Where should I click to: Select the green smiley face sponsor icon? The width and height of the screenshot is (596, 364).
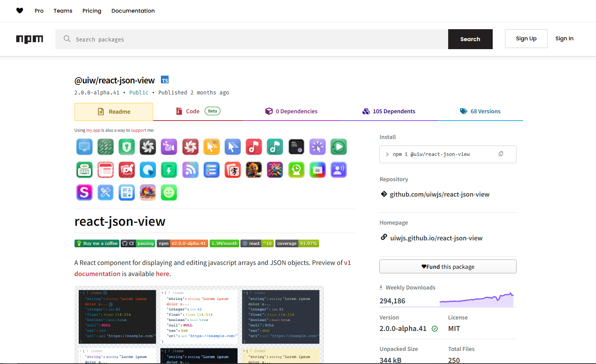pos(169,192)
